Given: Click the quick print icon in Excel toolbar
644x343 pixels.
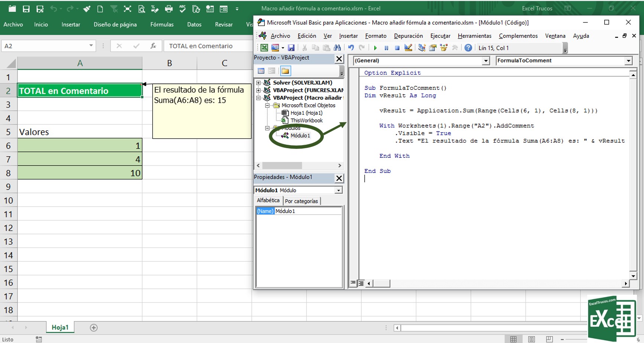Looking at the screenshot, I should [169, 9].
